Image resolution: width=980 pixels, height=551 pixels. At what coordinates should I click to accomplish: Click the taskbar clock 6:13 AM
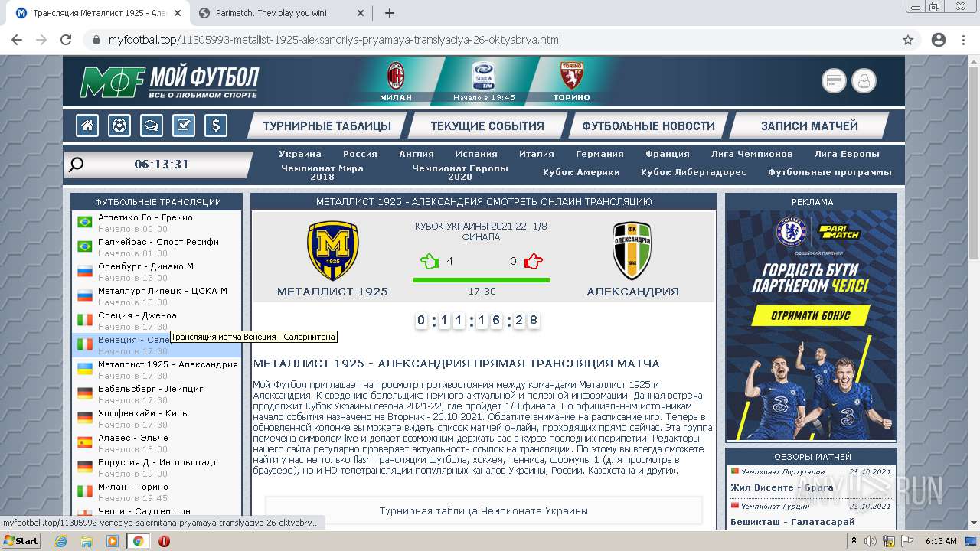coord(941,541)
